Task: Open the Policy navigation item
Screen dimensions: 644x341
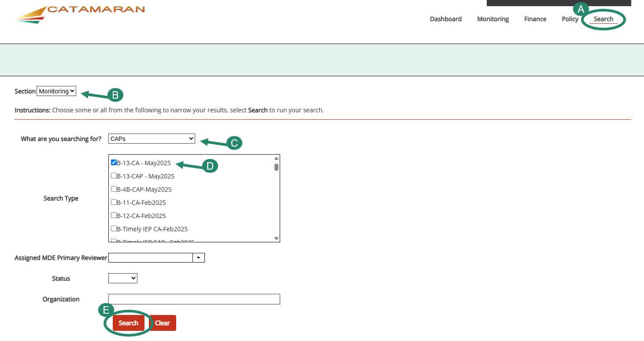Action: [x=570, y=19]
